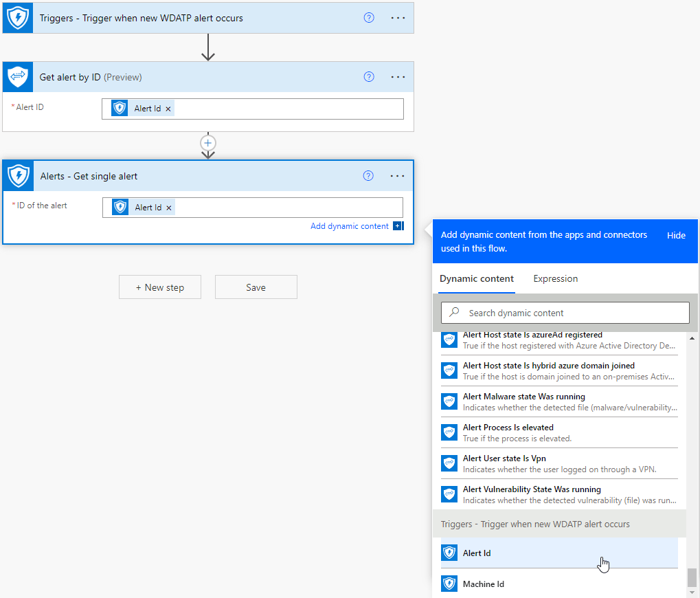Screen dimensions: 700x598
Task: Click the dynamic content list scrollbar
Action: [692, 576]
